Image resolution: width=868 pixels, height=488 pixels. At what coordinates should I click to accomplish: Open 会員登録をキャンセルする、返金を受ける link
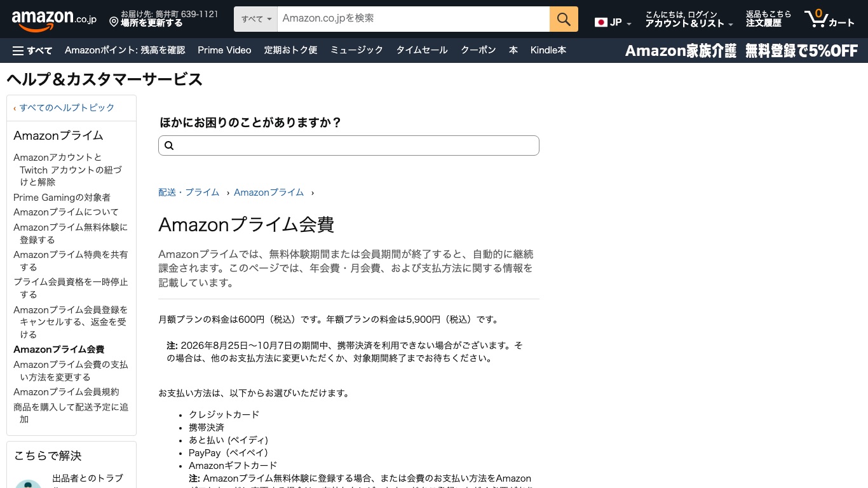click(71, 322)
